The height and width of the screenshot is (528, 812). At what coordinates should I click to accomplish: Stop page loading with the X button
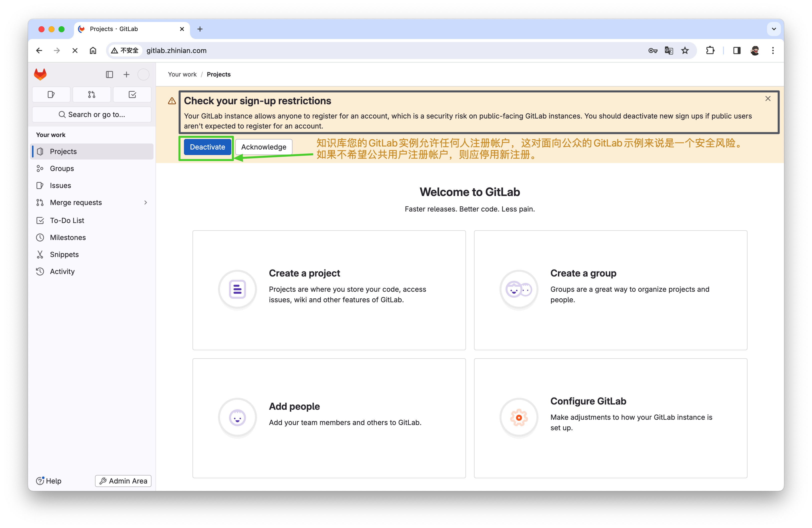click(x=75, y=50)
